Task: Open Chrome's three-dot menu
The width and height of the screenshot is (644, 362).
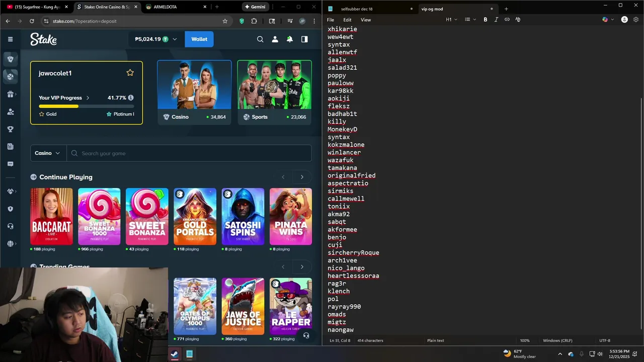Action: (x=314, y=21)
